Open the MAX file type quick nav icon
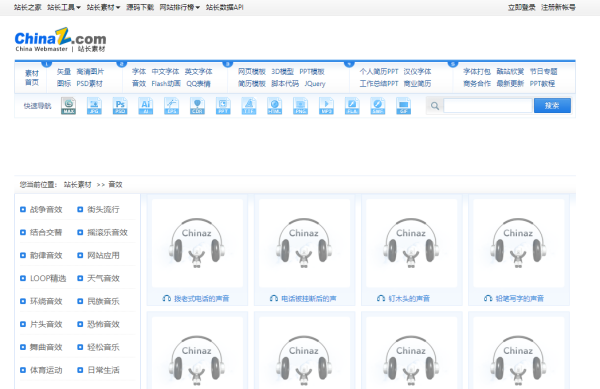 [x=68, y=106]
